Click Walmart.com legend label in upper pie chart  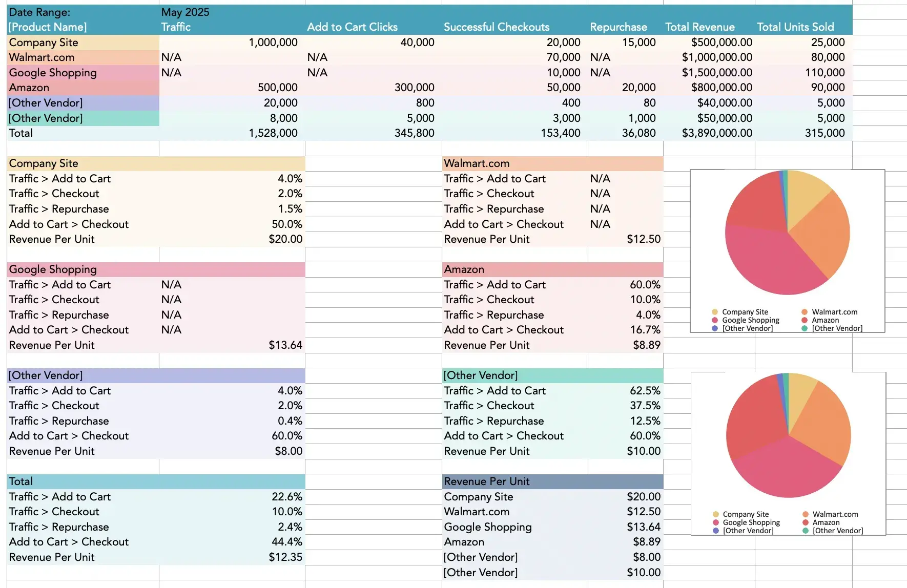(834, 312)
